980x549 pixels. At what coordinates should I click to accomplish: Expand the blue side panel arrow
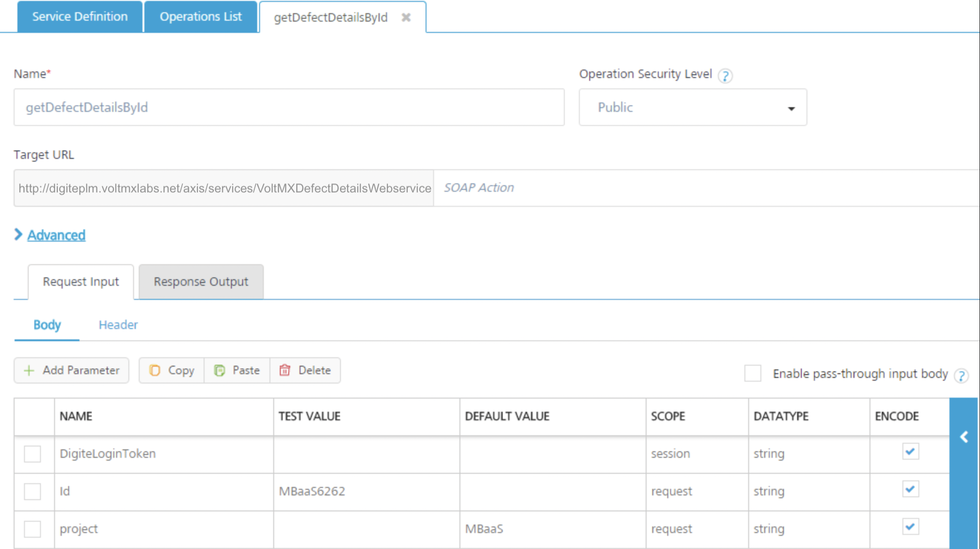(x=964, y=437)
